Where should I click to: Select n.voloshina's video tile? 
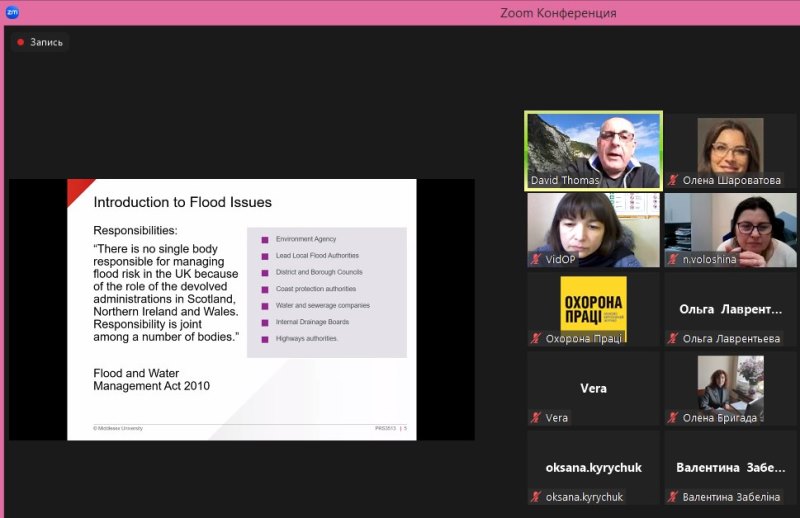(730, 230)
